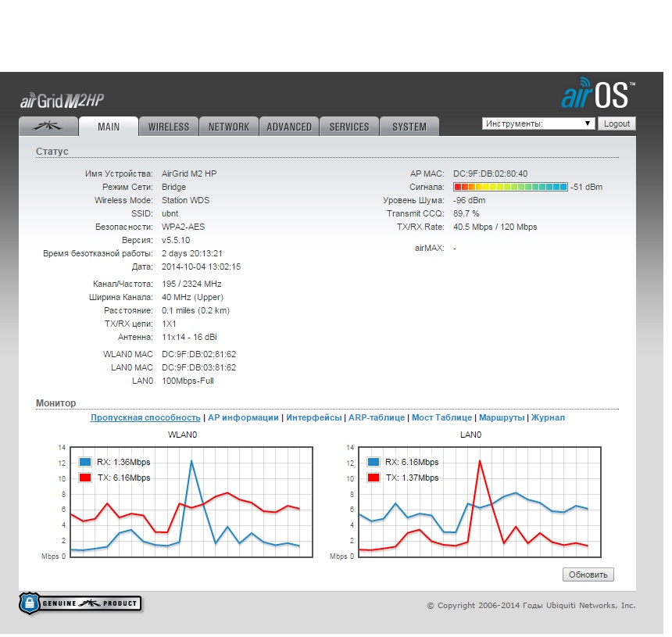Click signal value -51 dBm
Viewport: 672px width, 637px height.
[586, 187]
